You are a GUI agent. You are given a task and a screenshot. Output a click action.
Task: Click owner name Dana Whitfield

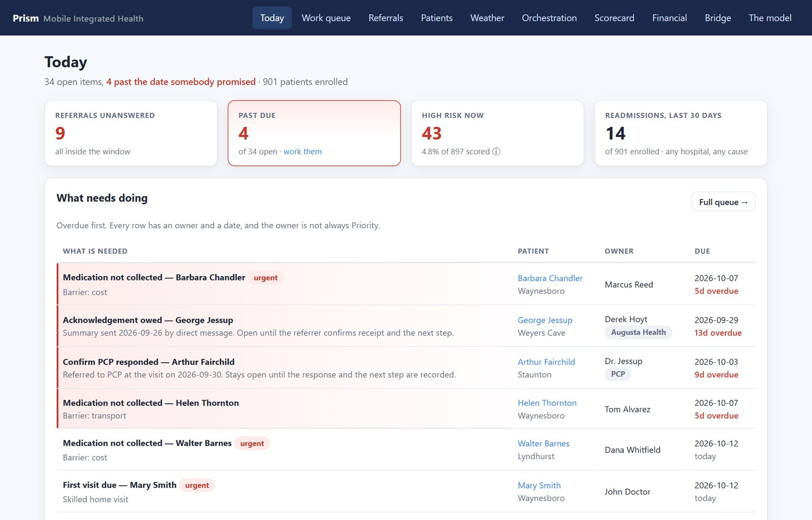632,450
